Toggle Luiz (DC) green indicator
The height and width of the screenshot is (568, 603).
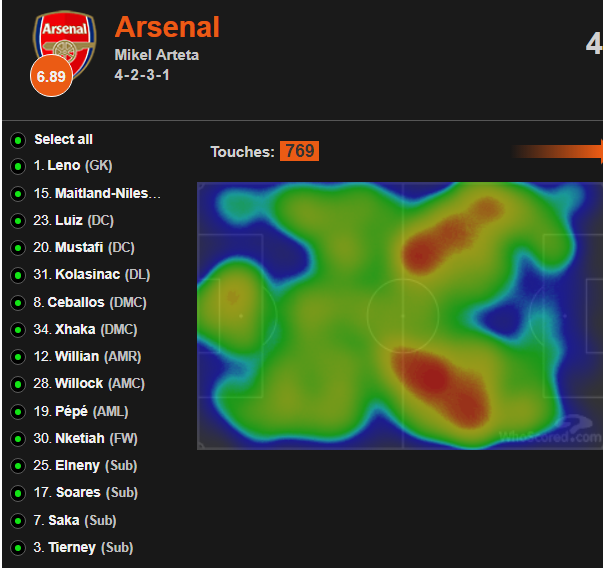(x=18, y=221)
